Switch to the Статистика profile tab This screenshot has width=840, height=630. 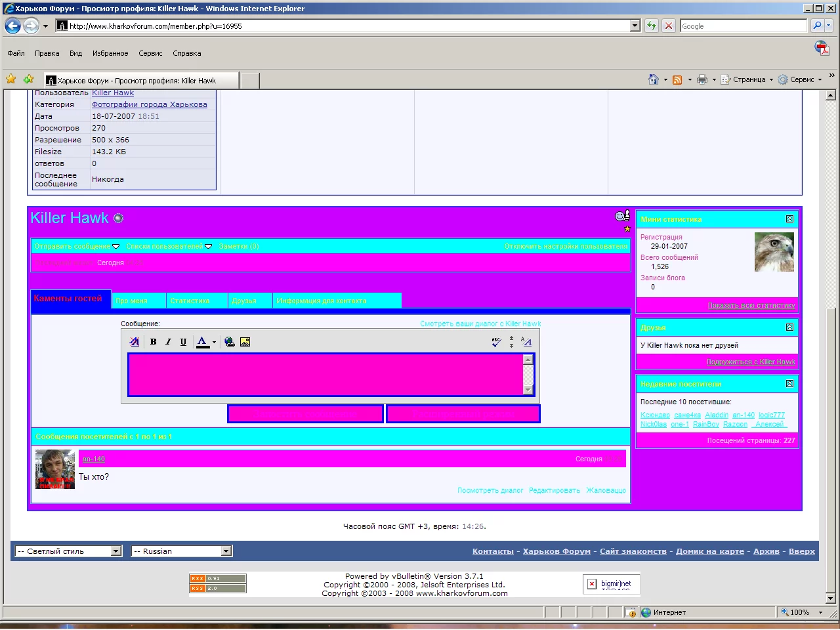coord(190,301)
